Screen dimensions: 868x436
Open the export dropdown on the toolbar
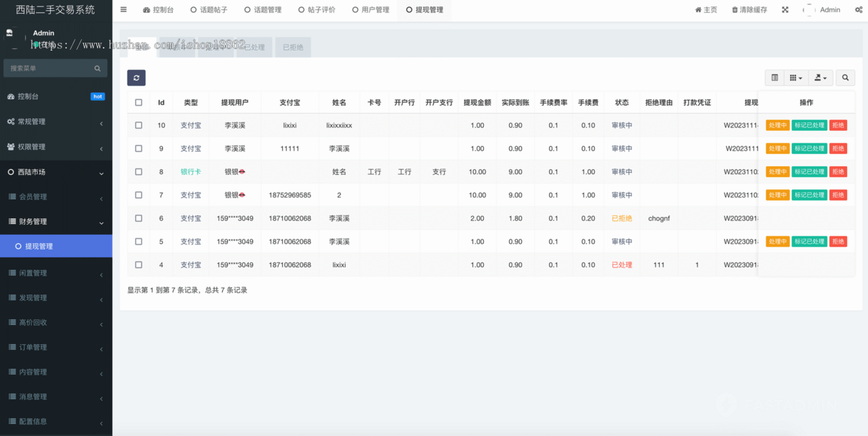pyautogui.click(x=820, y=77)
